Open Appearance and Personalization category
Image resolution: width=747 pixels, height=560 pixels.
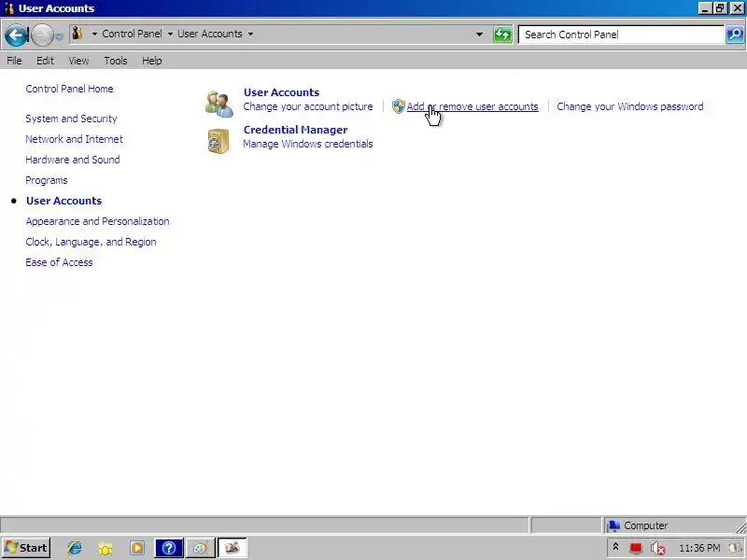click(98, 221)
